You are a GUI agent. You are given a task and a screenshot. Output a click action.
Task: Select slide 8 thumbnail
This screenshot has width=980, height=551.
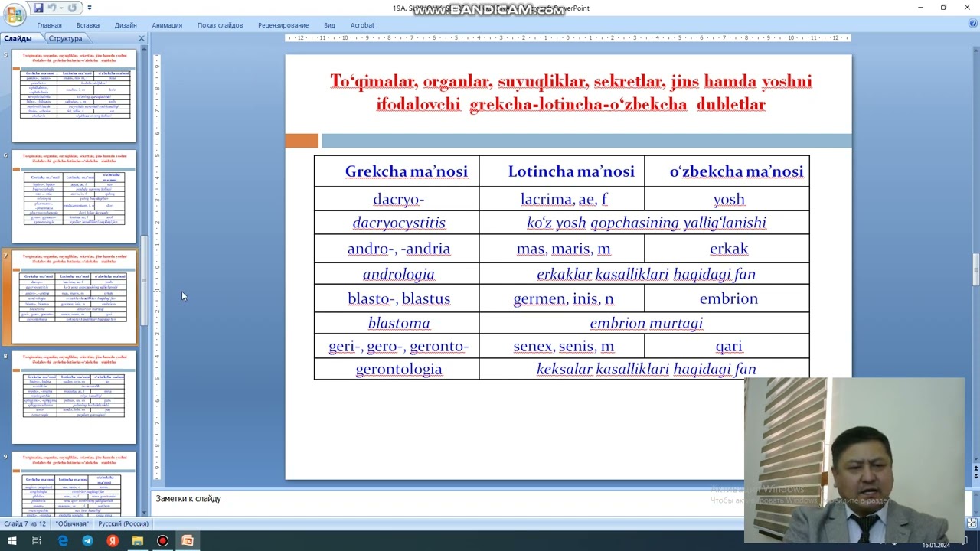(74, 398)
